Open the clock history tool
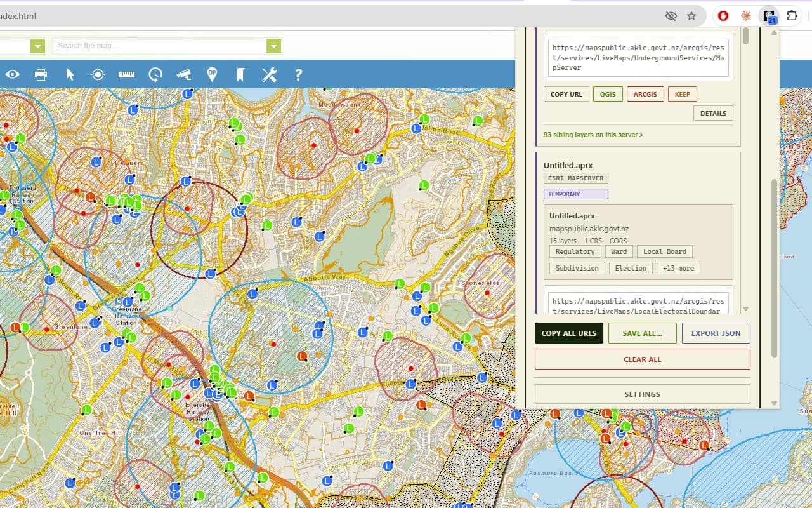 [155, 75]
